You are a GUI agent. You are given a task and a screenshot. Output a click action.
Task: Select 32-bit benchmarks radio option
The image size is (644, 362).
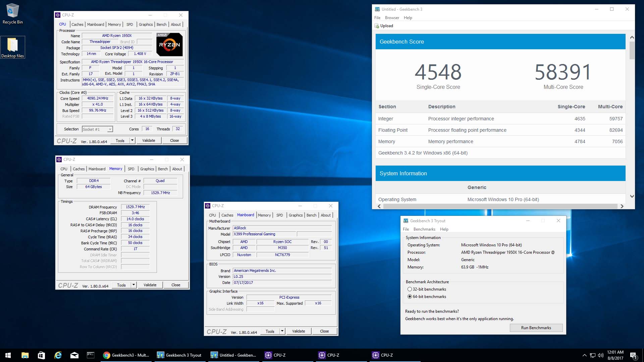point(410,289)
